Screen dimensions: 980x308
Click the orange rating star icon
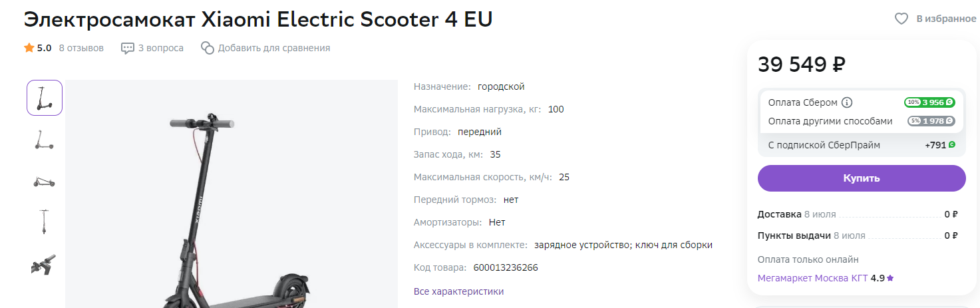point(29,48)
